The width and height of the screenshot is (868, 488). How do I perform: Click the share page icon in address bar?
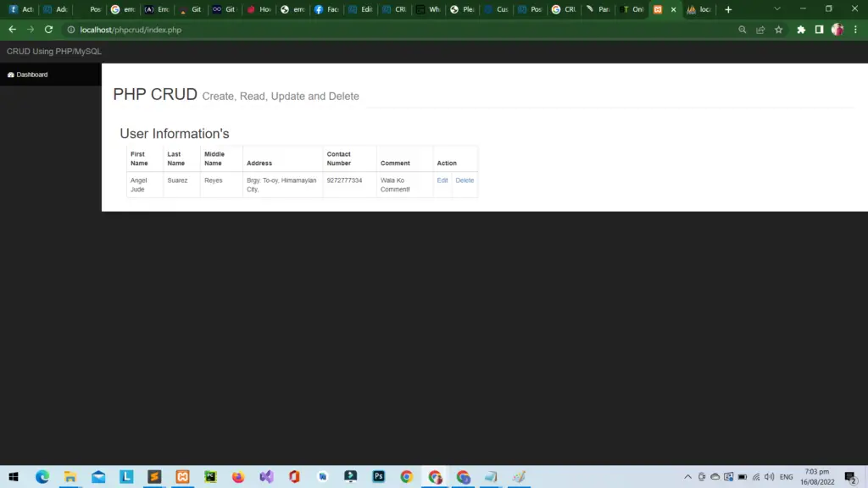click(760, 30)
